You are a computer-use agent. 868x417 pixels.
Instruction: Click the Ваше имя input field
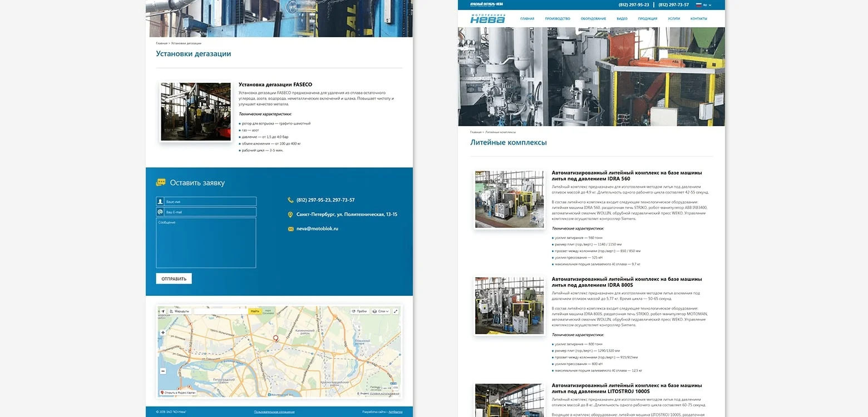point(206,202)
